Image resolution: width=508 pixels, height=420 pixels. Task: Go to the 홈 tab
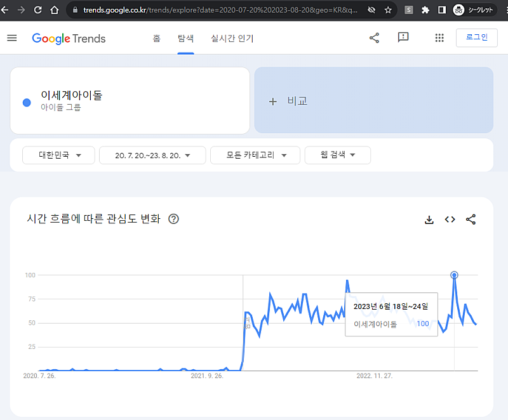[x=156, y=38]
